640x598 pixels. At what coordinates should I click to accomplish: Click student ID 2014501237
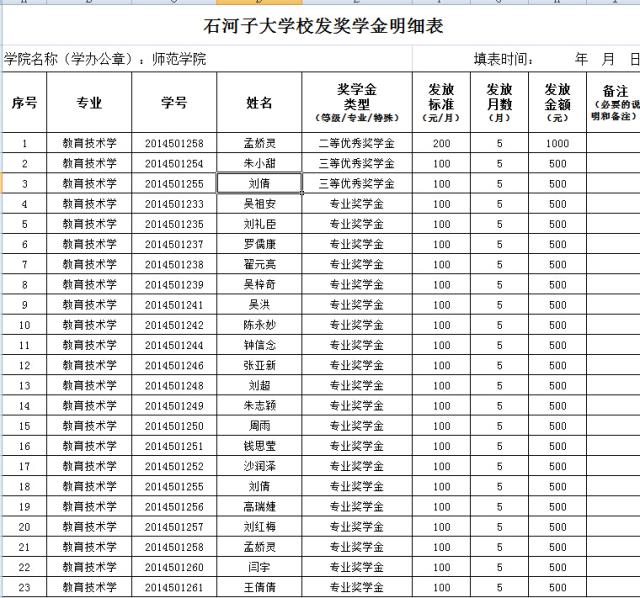coord(174,244)
